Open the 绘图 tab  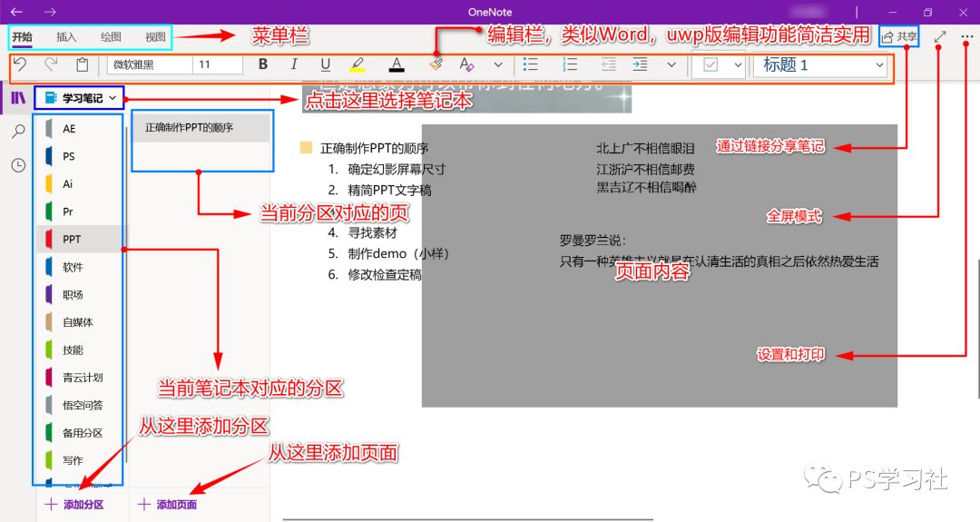(112, 37)
